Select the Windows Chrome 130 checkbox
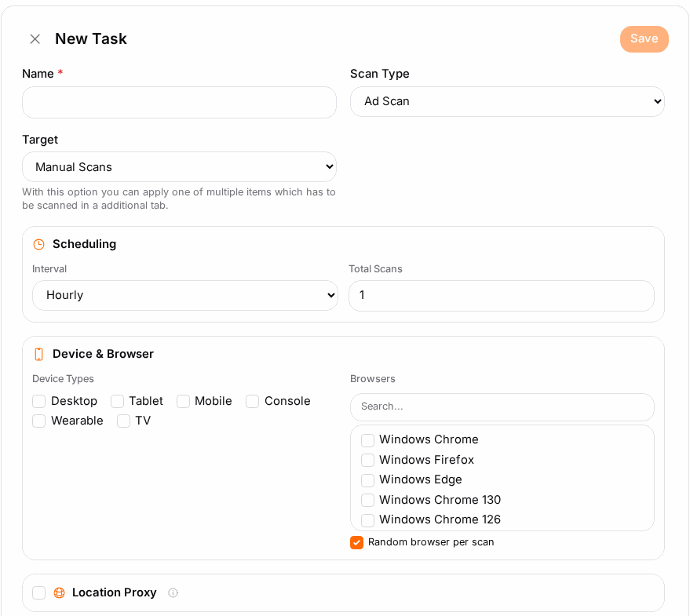The image size is (690, 616). [367, 501]
